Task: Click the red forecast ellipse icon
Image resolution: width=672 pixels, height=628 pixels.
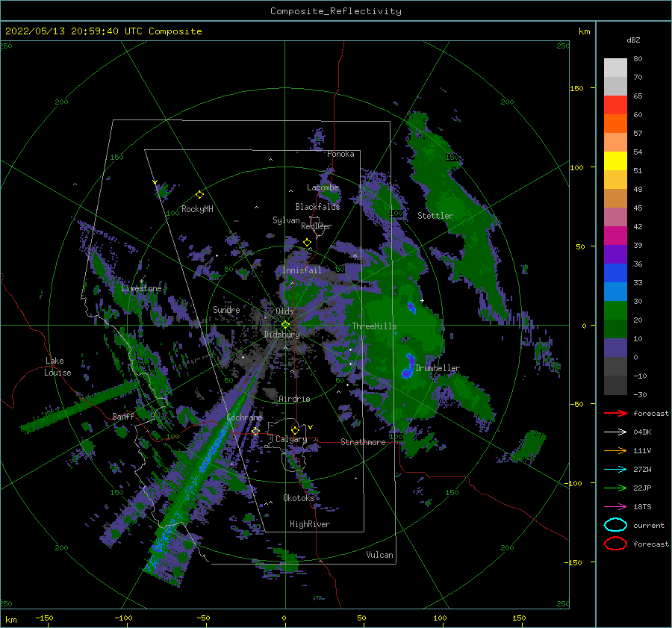Action: coord(615,544)
